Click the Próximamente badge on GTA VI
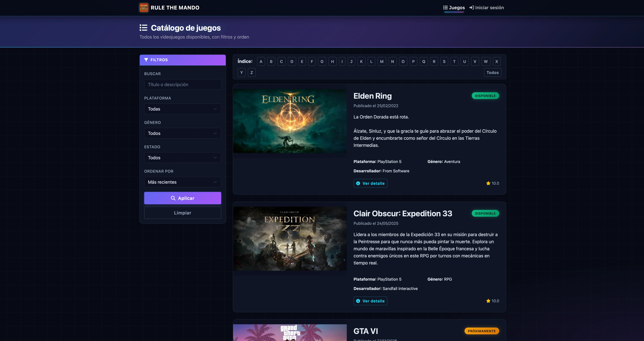This screenshot has width=644, height=341. 482,331
